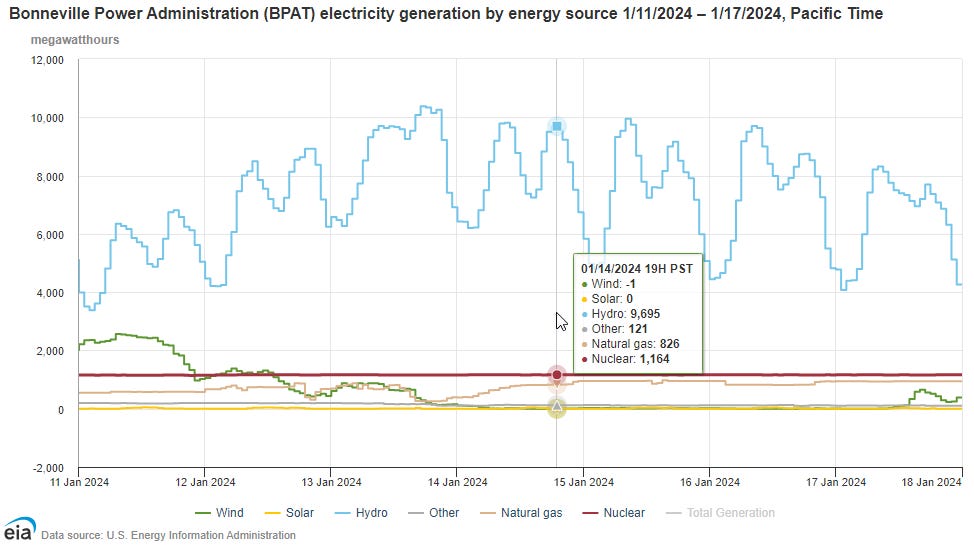The image size is (974, 548).
Task: Click the 11 Jan 2024 axis label
Action: coord(80,482)
